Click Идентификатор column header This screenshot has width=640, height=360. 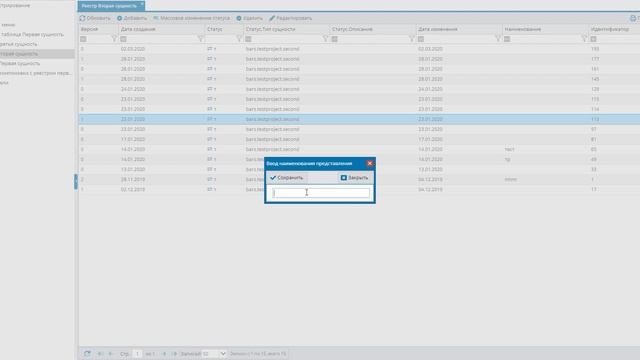(x=610, y=29)
